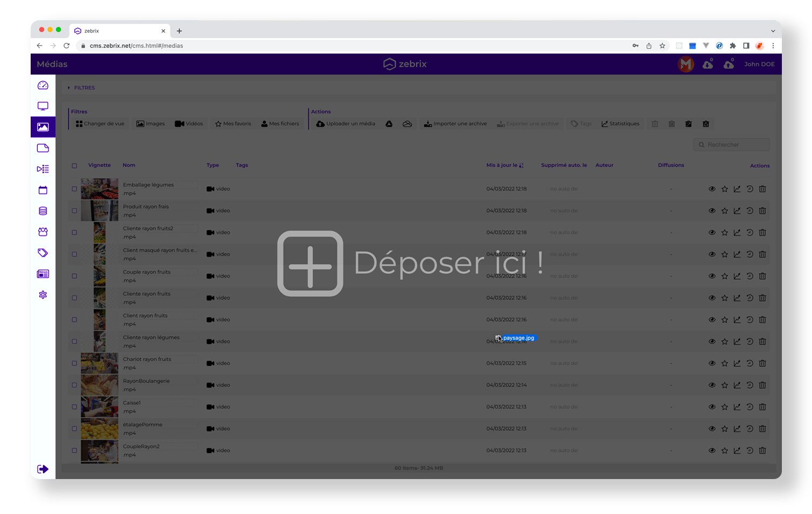Check the box for Cliente rayon fruits2

[x=74, y=233]
